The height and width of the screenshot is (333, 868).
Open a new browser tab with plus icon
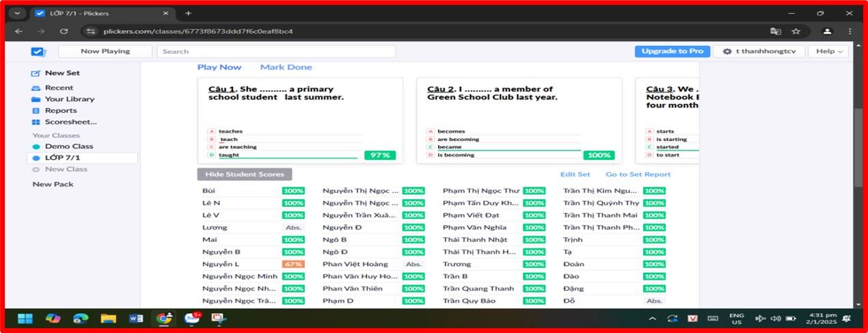(x=188, y=13)
